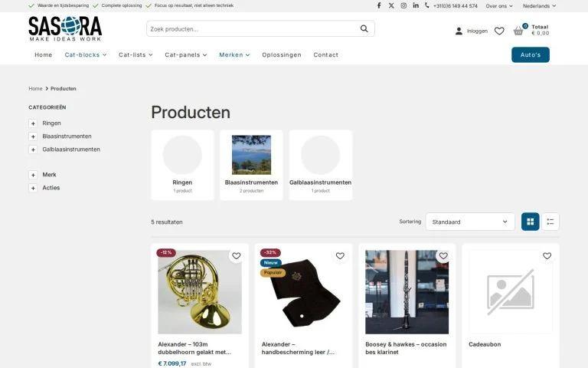Open the Instagram social link

403,5
